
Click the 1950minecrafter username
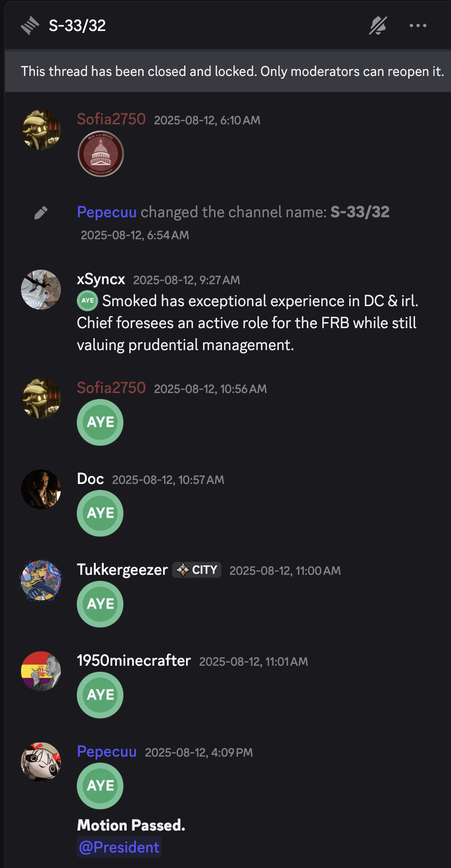click(134, 661)
